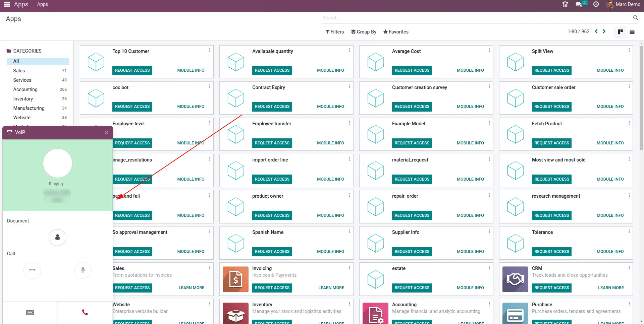The width and height of the screenshot is (644, 324).
Task: Open kebab menu on Split View card
Action: coord(629,50)
